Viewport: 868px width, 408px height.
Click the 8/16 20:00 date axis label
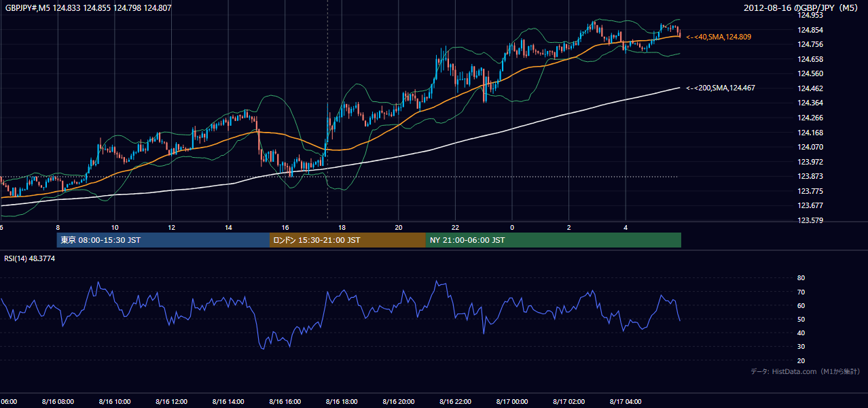399,402
